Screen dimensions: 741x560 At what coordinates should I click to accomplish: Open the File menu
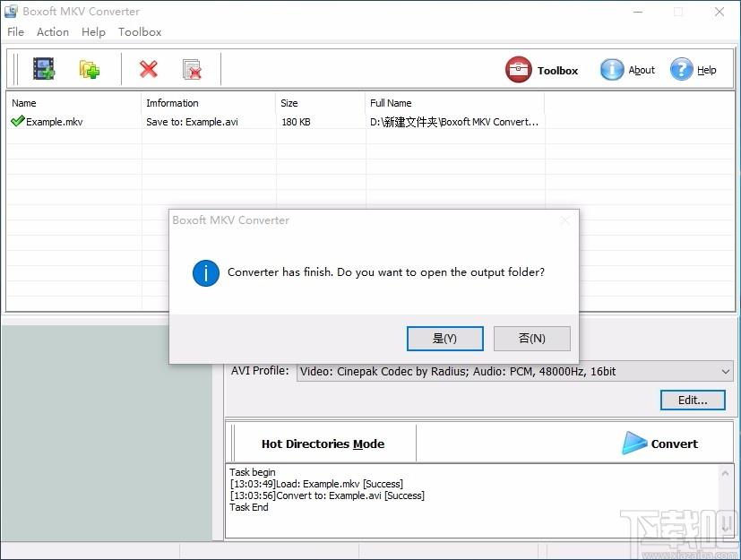point(15,31)
